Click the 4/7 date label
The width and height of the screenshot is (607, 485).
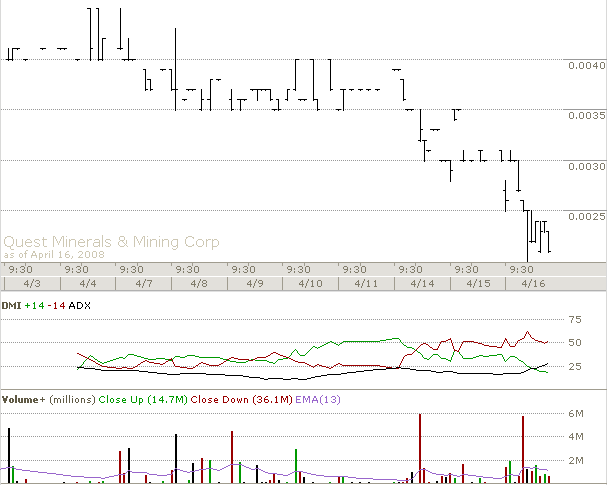[144, 284]
